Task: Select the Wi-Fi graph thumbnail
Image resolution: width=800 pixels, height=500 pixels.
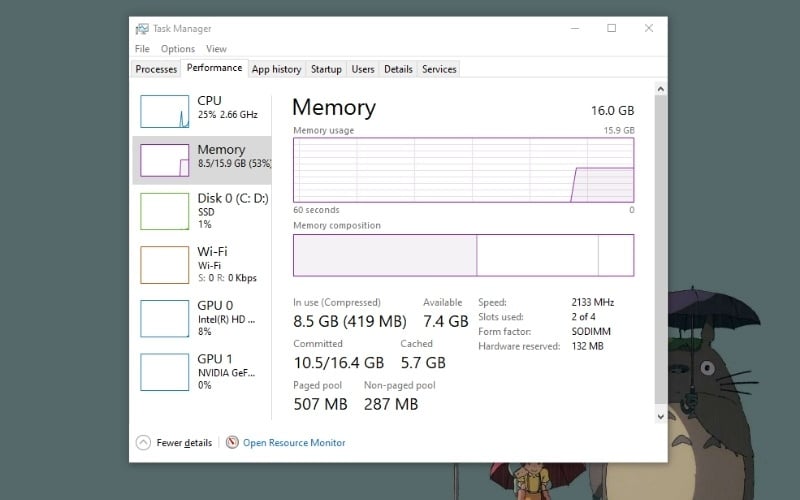Action: click(x=164, y=265)
